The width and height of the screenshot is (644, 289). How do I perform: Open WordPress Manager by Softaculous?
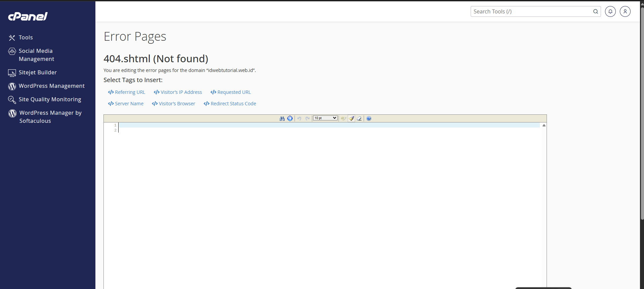(x=45, y=117)
